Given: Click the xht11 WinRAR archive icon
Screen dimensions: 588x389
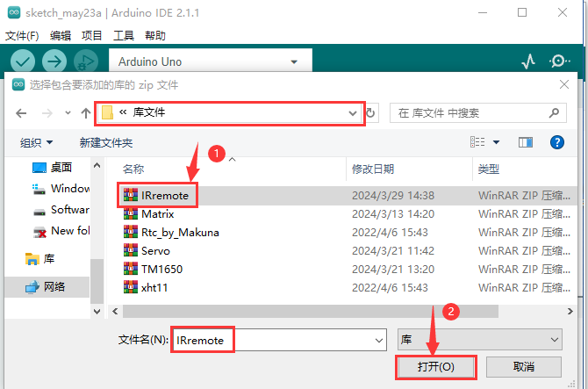Looking at the screenshot, I should 131,287.
